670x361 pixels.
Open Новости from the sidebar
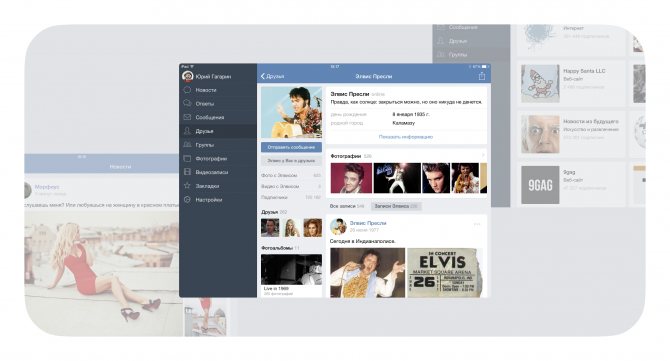click(x=218, y=90)
